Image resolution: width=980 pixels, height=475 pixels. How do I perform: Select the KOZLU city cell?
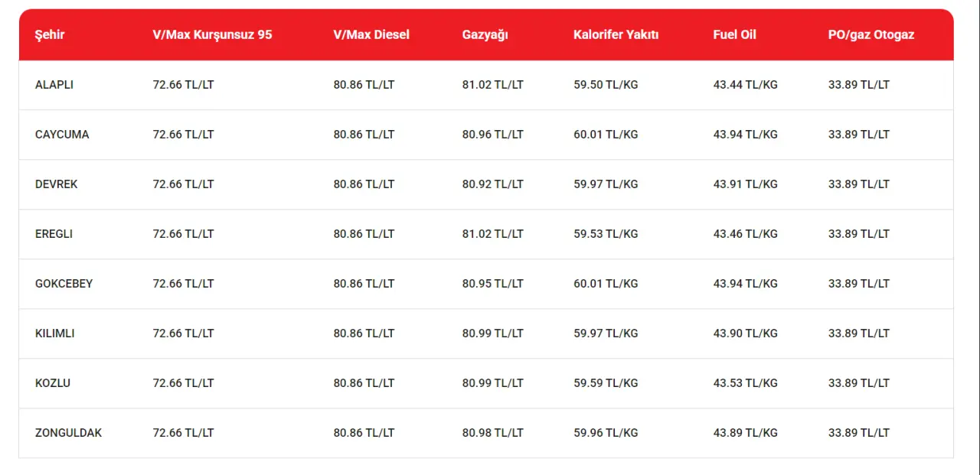[x=53, y=383]
